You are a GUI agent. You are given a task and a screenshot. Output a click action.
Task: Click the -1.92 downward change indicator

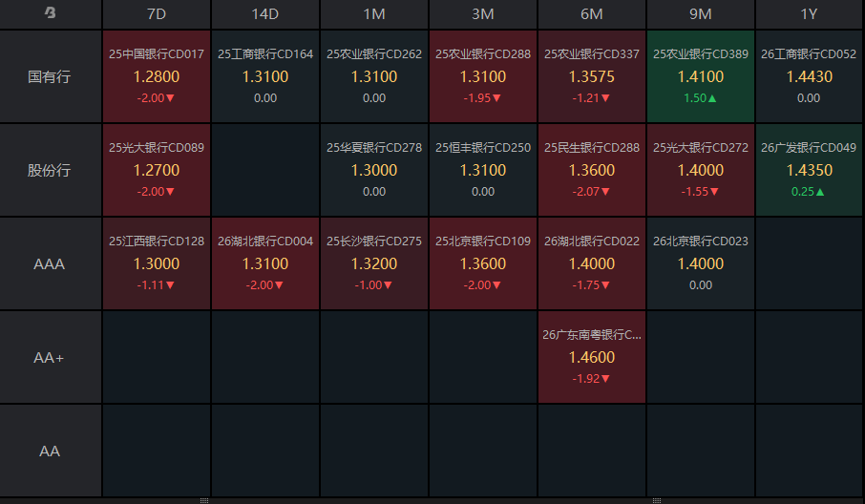pos(591,379)
